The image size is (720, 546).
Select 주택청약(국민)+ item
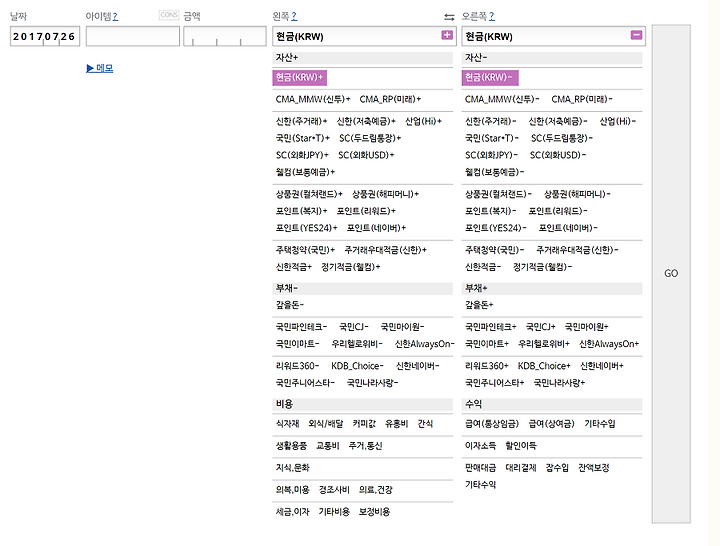click(x=305, y=250)
